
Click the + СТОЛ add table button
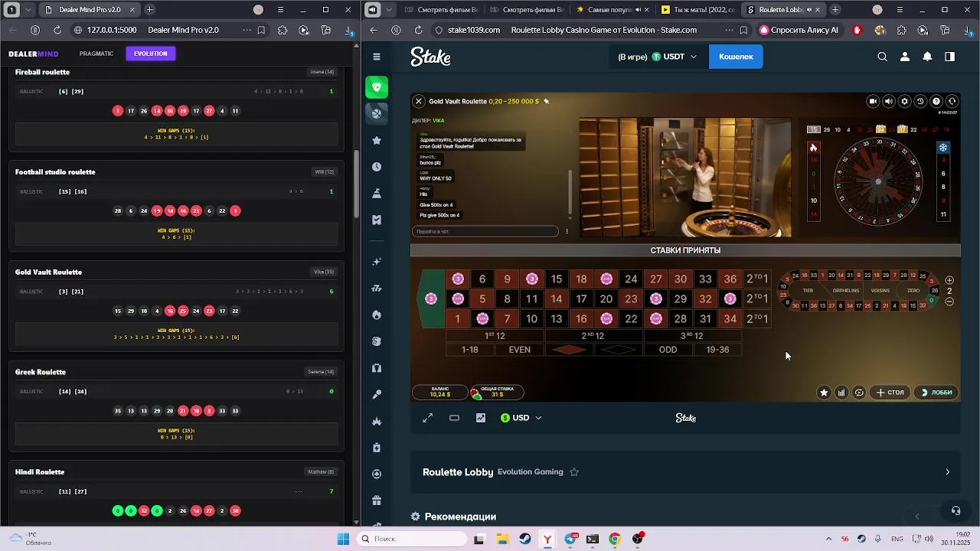890,393
